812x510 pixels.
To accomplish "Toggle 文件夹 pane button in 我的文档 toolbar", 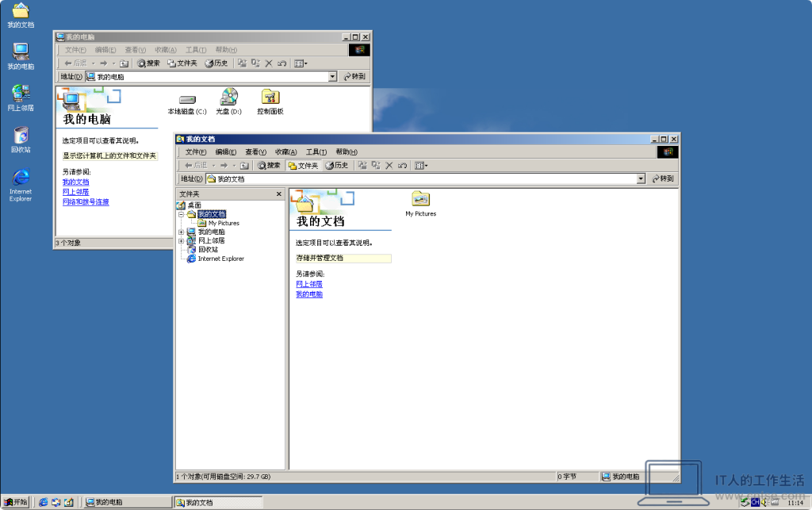I will tap(303, 166).
